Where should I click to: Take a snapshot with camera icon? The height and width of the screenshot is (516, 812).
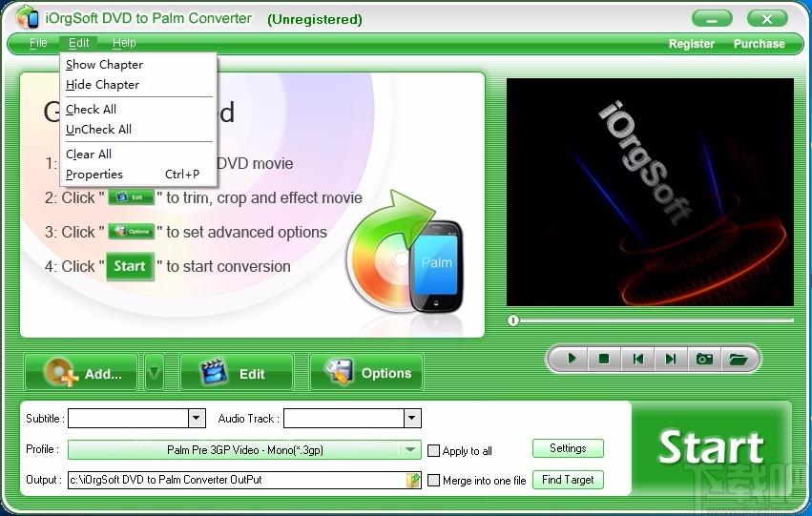[704, 358]
